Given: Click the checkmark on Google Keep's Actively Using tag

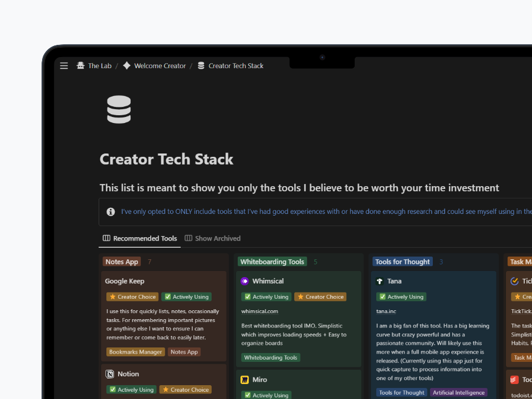Looking at the screenshot, I should (x=167, y=297).
